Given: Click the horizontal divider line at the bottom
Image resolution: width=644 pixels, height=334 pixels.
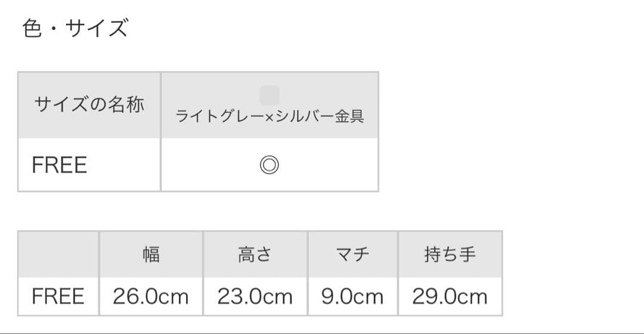Looking at the screenshot, I should 322,332.
